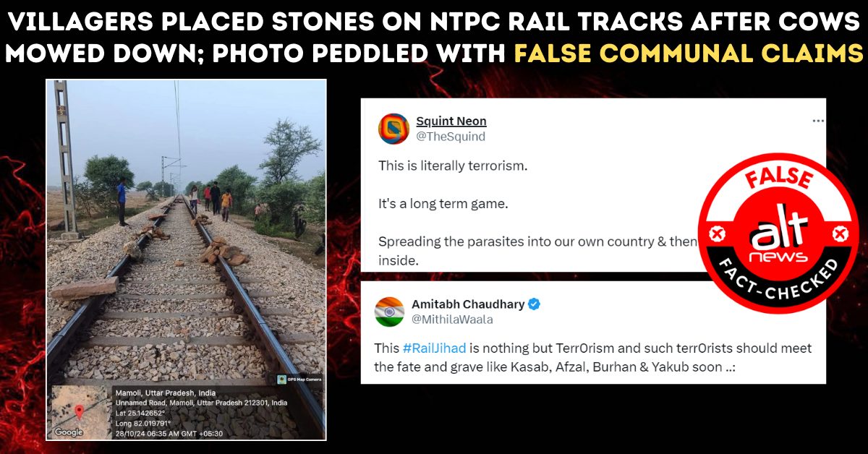
Task: Click the blue verified badge beside Amitabh Chaudhary
Action: point(535,304)
